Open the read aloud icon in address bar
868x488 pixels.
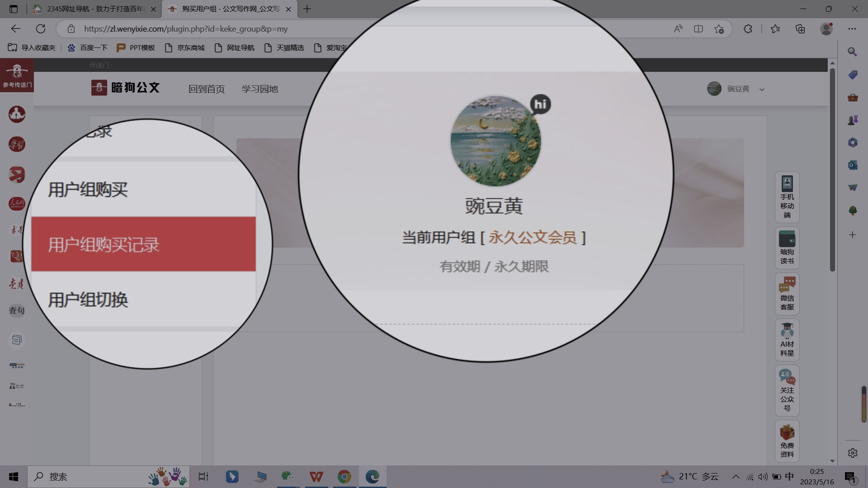[678, 29]
